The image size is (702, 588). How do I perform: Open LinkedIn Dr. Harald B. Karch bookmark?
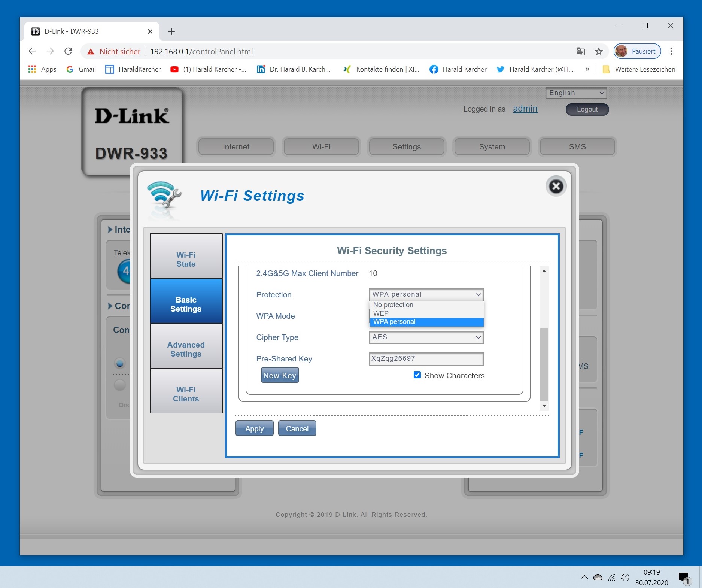click(294, 69)
